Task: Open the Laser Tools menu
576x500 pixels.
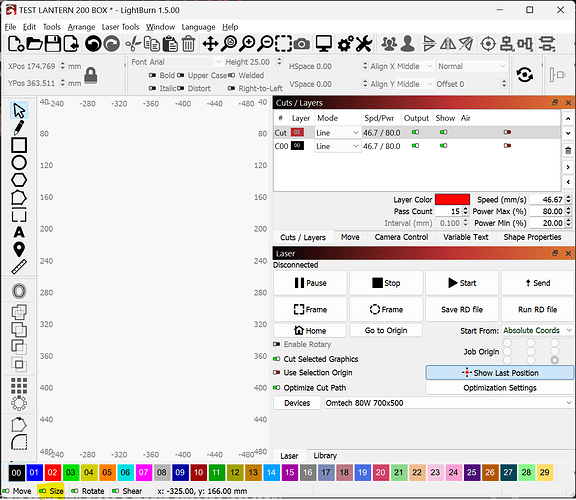Action: click(x=120, y=27)
